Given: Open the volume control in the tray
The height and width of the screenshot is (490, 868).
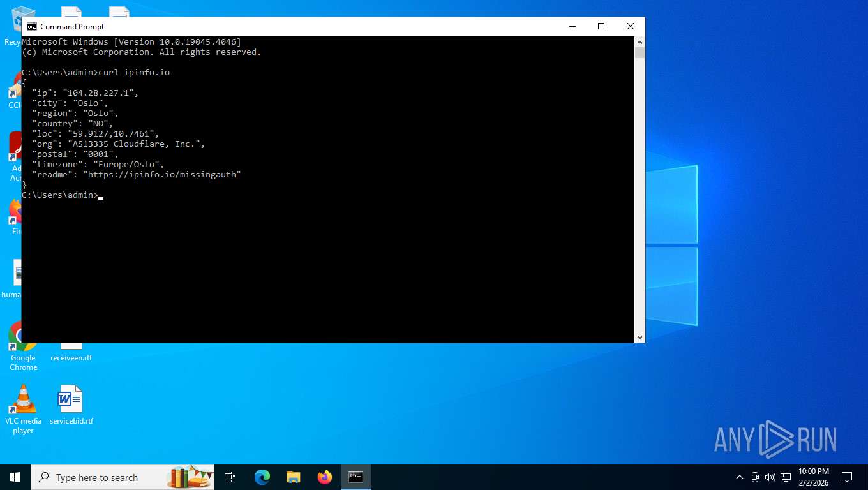Looking at the screenshot, I should (x=770, y=477).
